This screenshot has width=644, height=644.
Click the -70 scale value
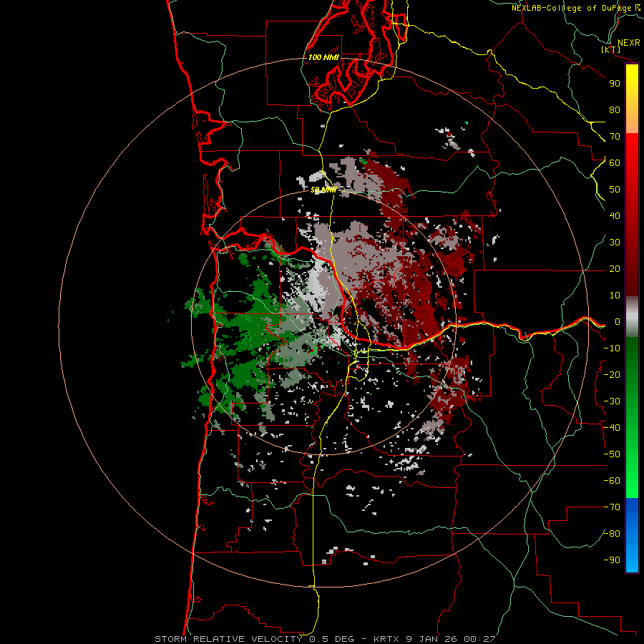tap(612, 507)
